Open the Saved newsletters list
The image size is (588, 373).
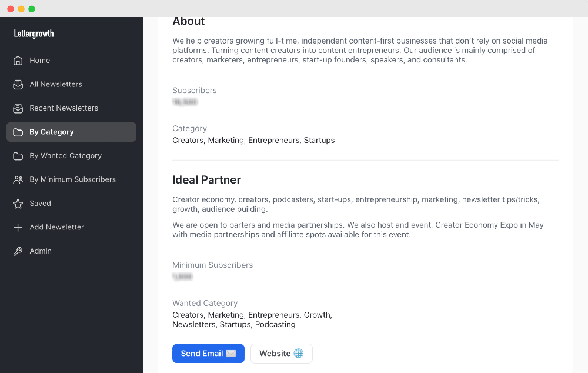pos(40,204)
